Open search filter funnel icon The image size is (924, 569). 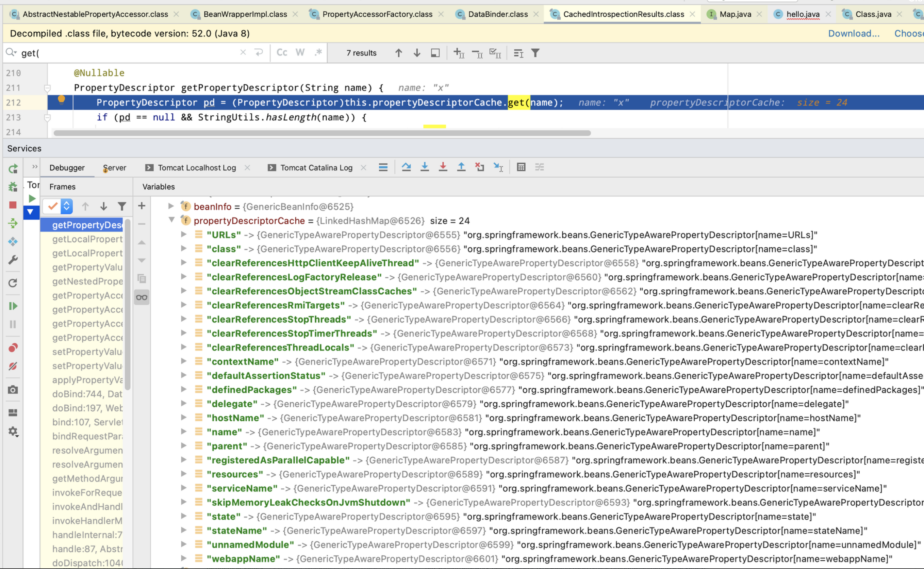coord(535,53)
